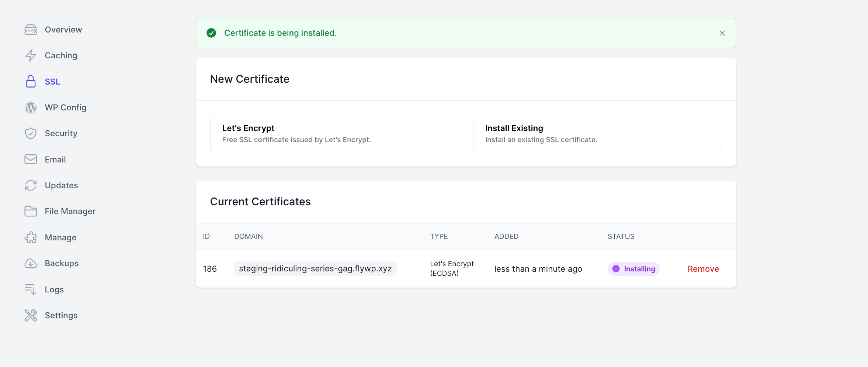
Task: Dismiss the certificate installing notification
Action: [x=722, y=33]
